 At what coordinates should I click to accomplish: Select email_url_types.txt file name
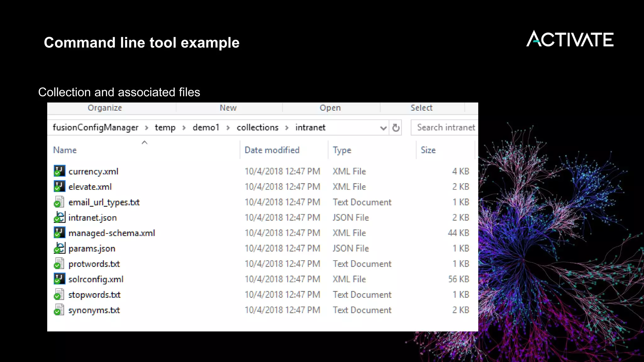[104, 202]
